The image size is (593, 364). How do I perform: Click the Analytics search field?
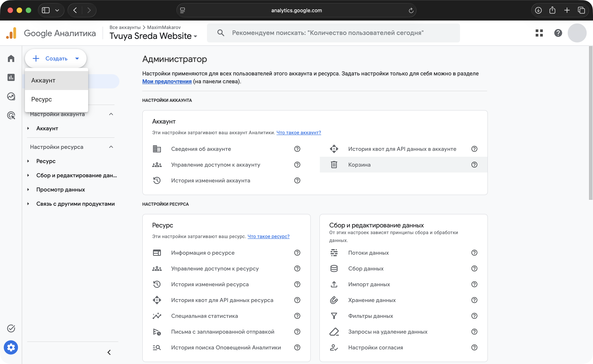(333, 33)
